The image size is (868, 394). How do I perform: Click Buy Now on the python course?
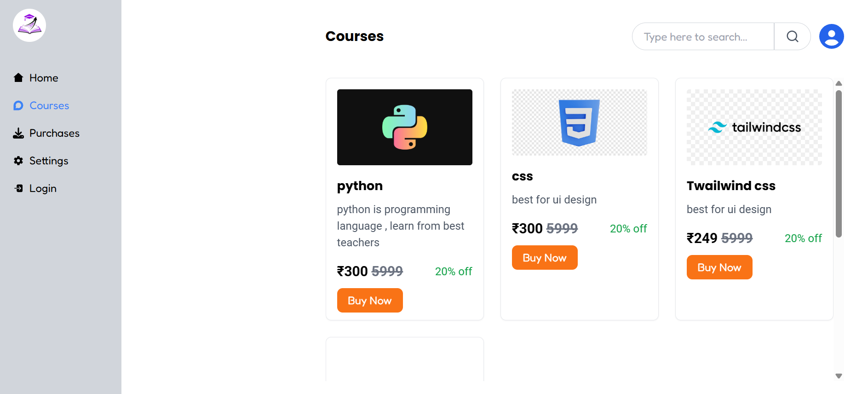coord(370,300)
